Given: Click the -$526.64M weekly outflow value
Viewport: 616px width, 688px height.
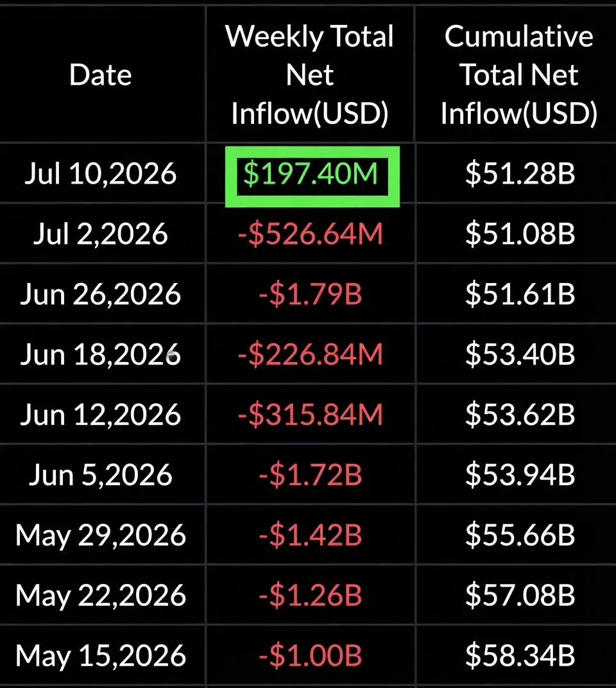Looking at the screenshot, I should click(310, 234).
